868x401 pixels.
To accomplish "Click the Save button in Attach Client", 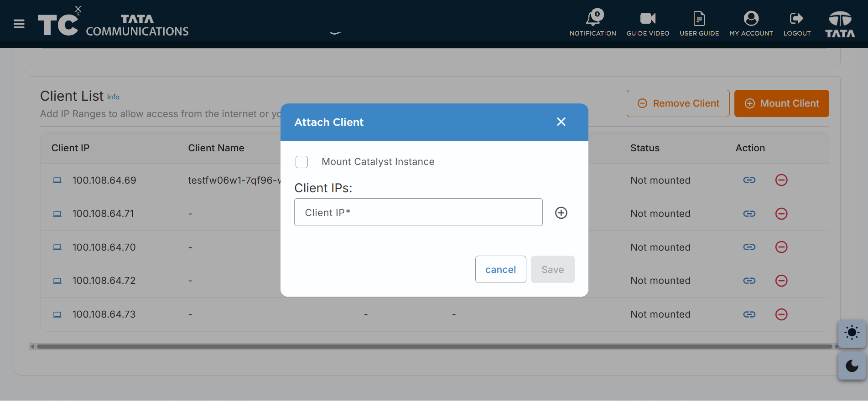I will pyautogui.click(x=552, y=269).
